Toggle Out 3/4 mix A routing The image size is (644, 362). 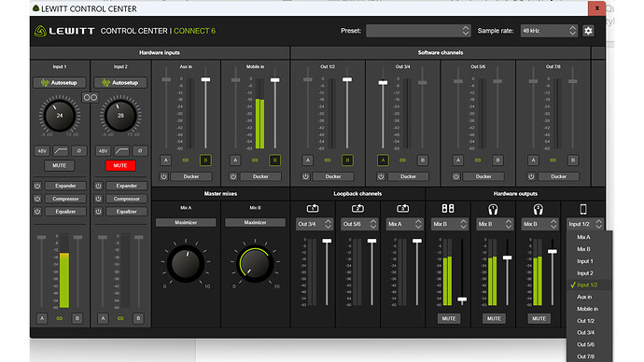383,160
